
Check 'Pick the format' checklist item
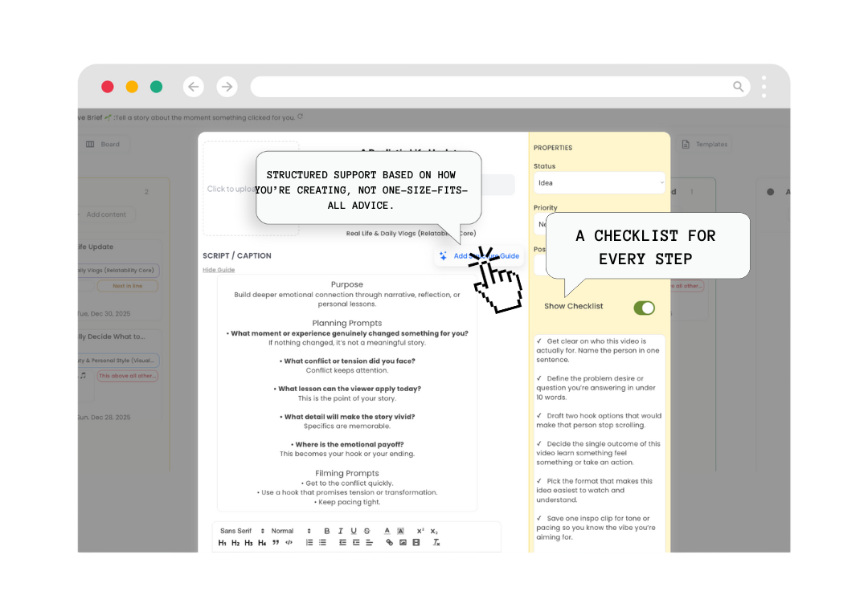click(x=538, y=481)
